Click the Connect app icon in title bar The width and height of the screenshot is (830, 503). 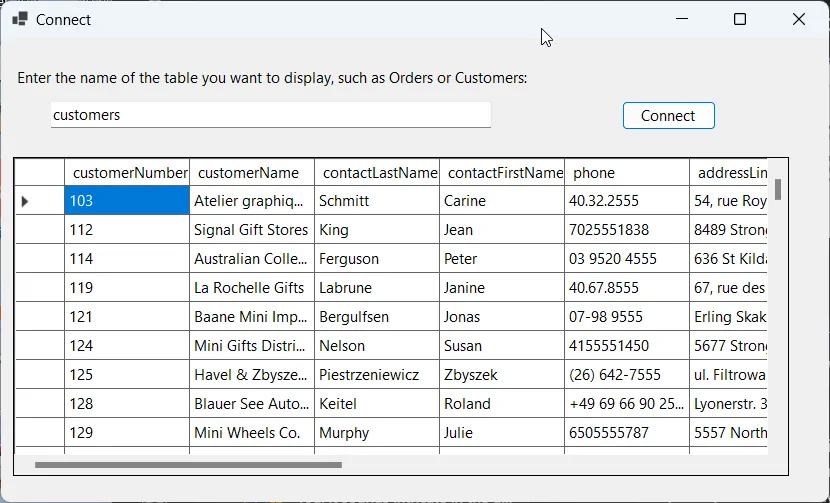point(19,19)
